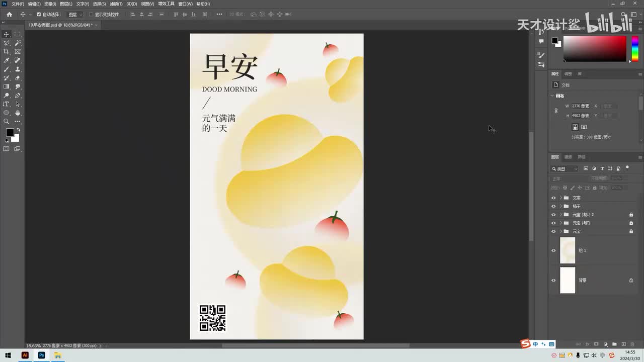Select the Eyedropper tool

7,60
